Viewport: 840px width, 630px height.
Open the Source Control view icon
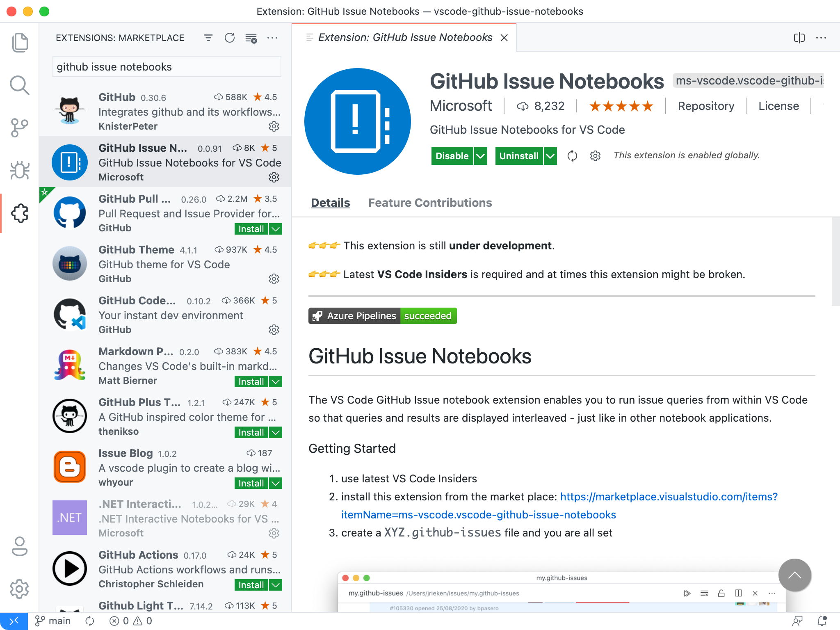click(20, 128)
